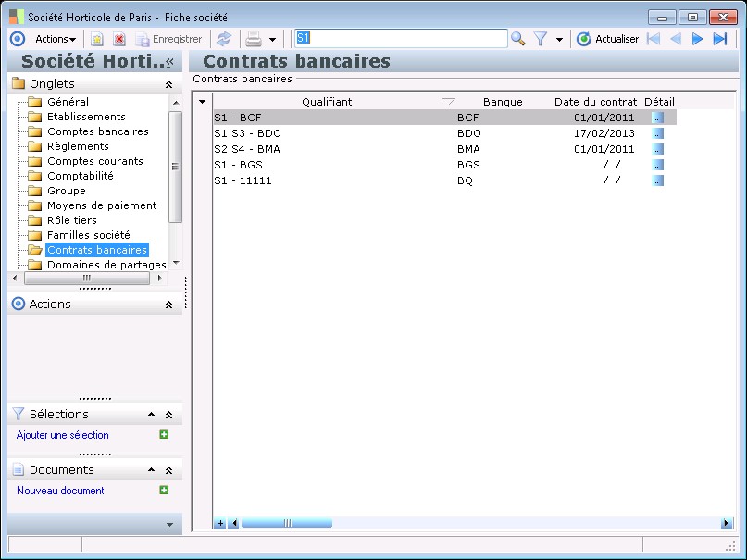747x560 pixels.
Task: Click the table horizontal scrollbar thumb
Action: (286, 523)
